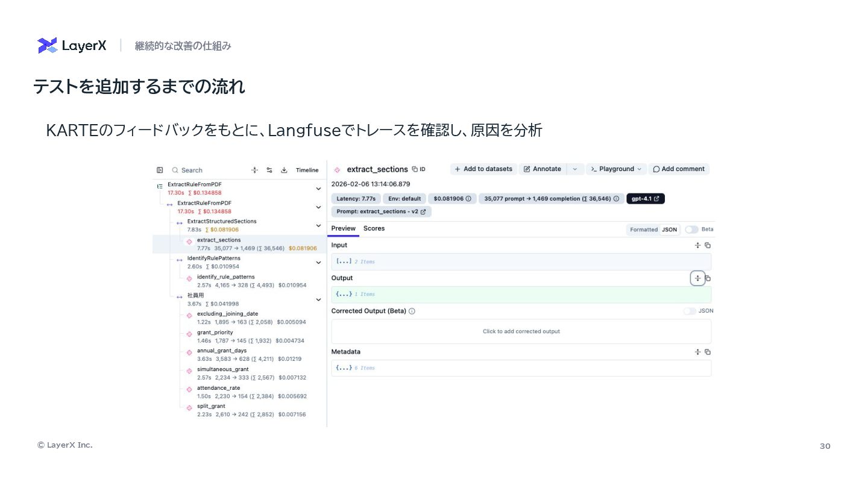Copy the observation ID next to extract_sections title
The height and width of the screenshot is (488, 868).
pyautogui.click(x=419, y=169)
